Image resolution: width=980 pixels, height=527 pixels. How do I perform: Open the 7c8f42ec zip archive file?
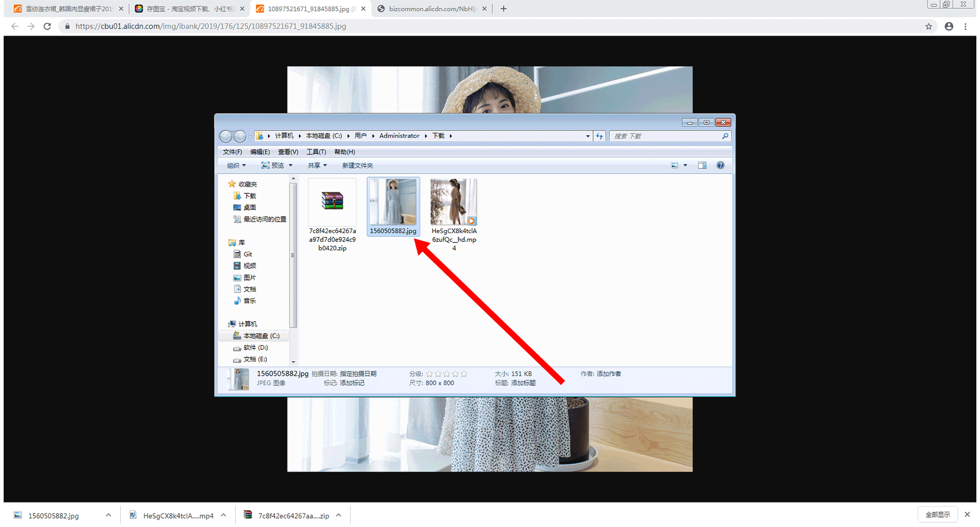pyautogui.click(x=332, y=202)
